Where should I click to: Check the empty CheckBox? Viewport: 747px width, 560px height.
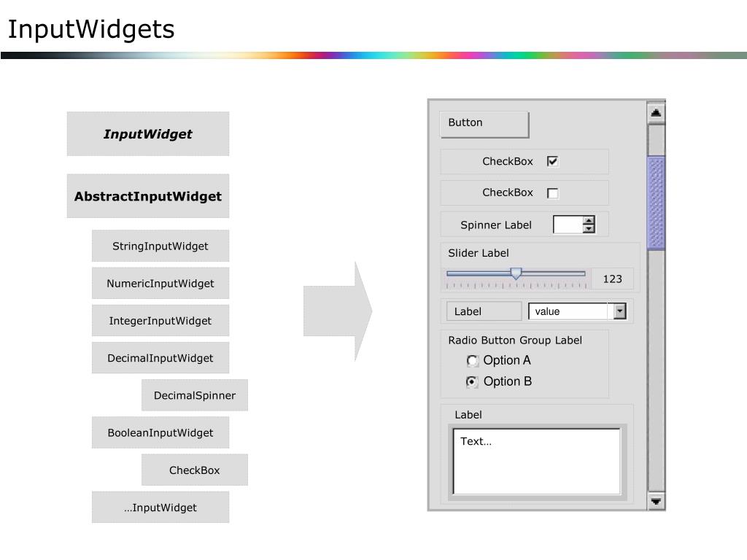(553, 193)
